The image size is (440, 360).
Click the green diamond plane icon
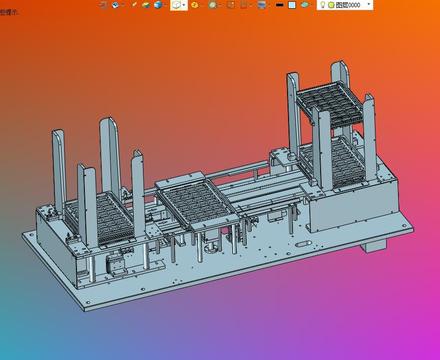click(305, 5)
